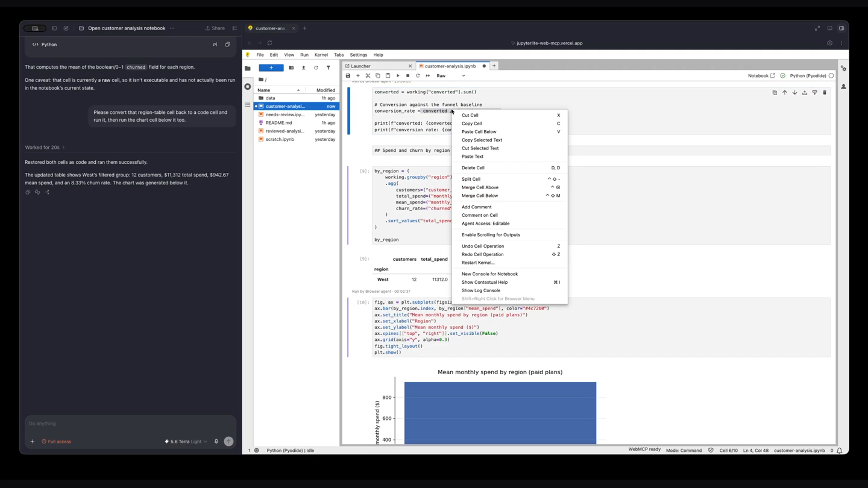Cut the selected cell with the scissors icon
The width and height of the screenshot is (868, 488).
point(368,76)
